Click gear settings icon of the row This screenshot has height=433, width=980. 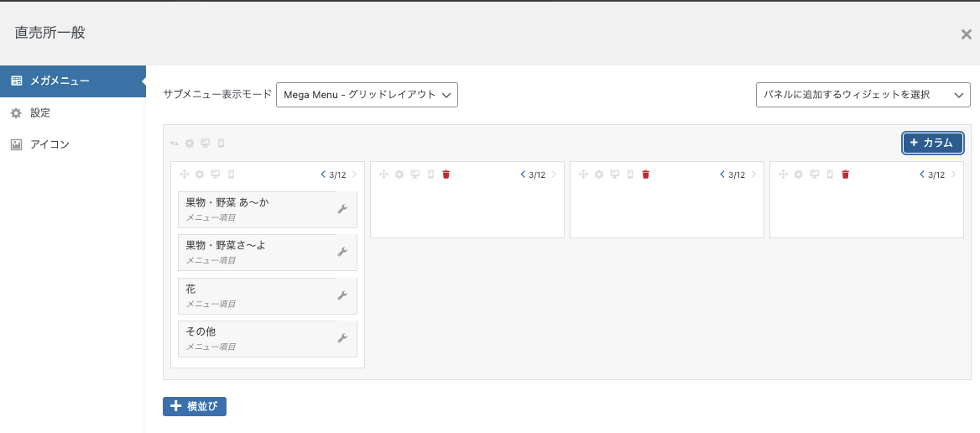pyautogui.click(x=190, y=143)
